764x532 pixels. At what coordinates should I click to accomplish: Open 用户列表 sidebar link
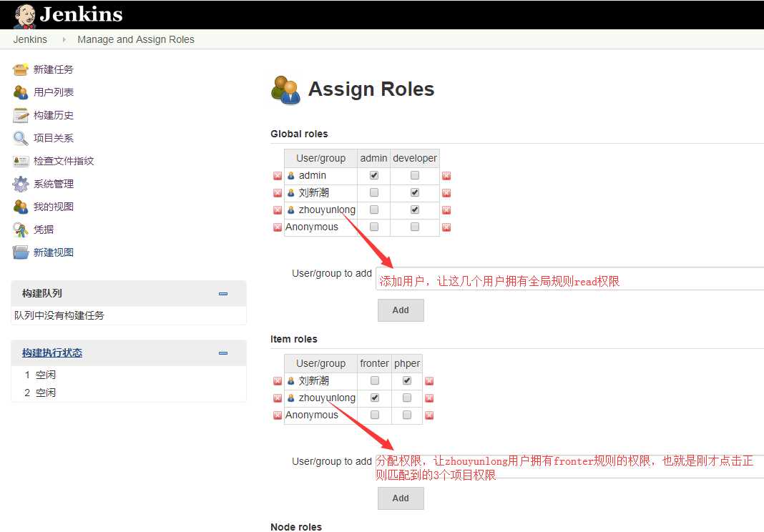[x=54, y=92]
